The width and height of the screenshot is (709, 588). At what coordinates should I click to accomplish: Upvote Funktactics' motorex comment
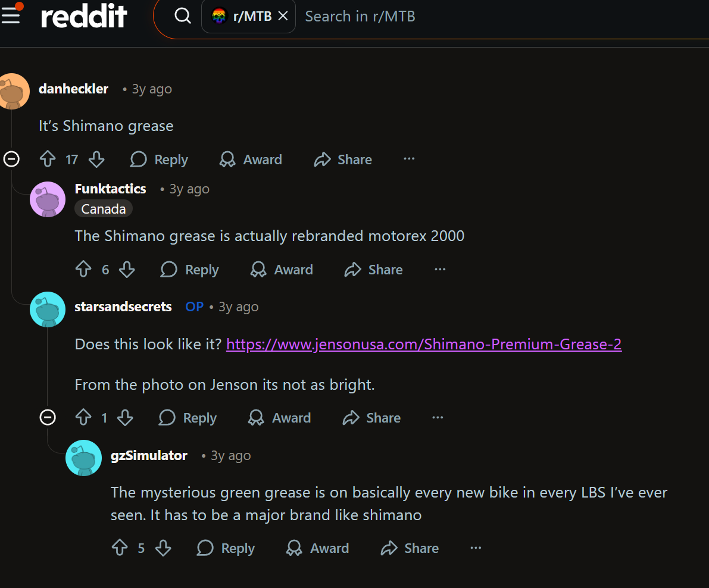[x=83, y=270]
